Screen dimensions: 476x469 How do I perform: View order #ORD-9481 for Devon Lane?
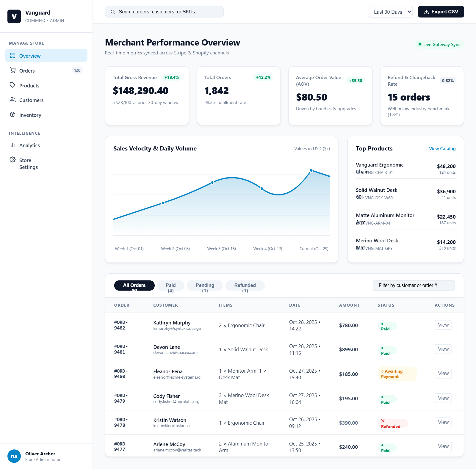(x=443, y=349)
